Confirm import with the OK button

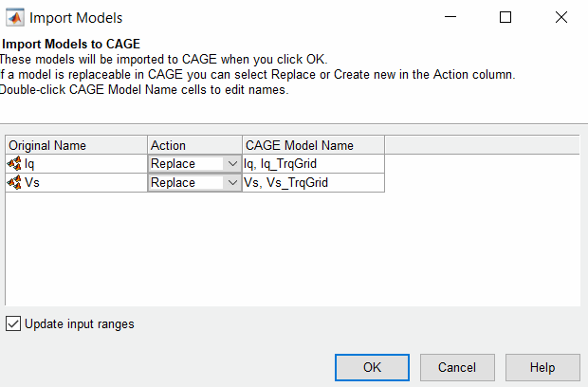point(372,367)
